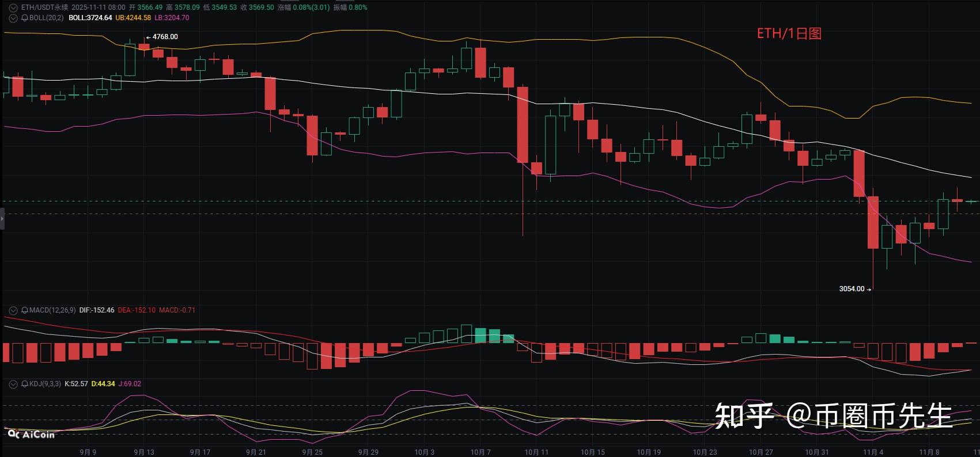Click the 3054.00 low price marker
Image resolution: width=980 pixels, height=457 pixels.
852,289
